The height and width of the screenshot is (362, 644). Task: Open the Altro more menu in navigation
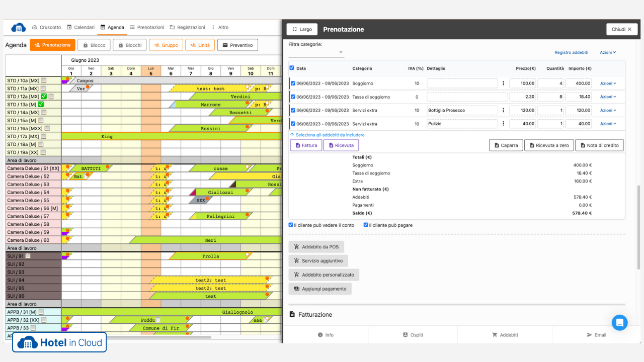[x=220, y=27]
